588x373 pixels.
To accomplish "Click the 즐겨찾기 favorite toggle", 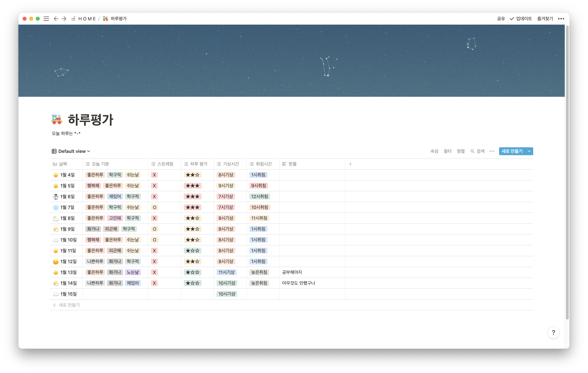I will click(x=545, y=19).
